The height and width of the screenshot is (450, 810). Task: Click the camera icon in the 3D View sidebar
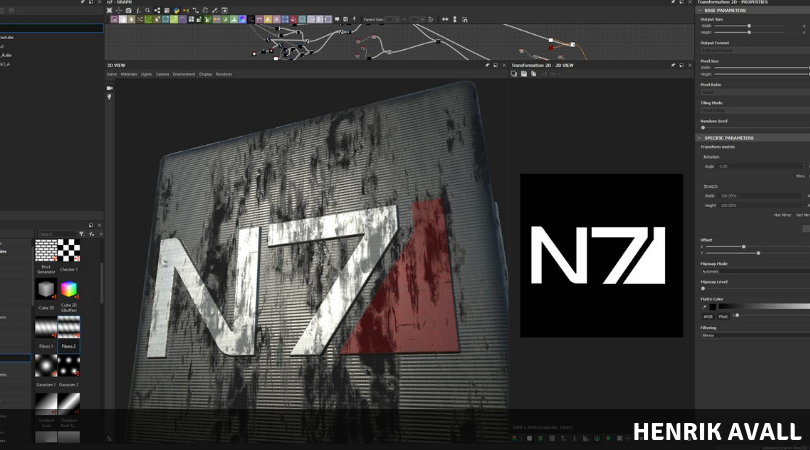(x=110, y=88)
